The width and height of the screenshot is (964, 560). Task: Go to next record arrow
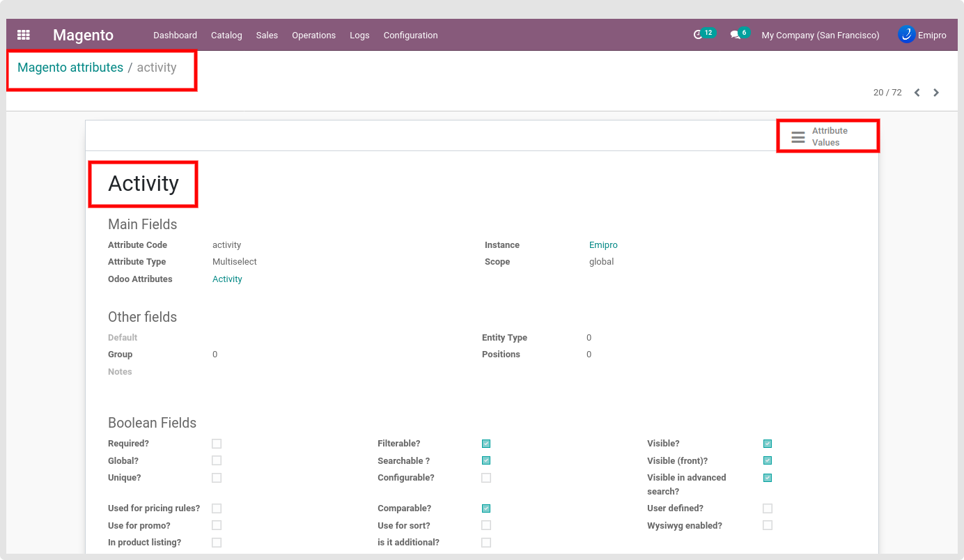(x=936, y=93)
